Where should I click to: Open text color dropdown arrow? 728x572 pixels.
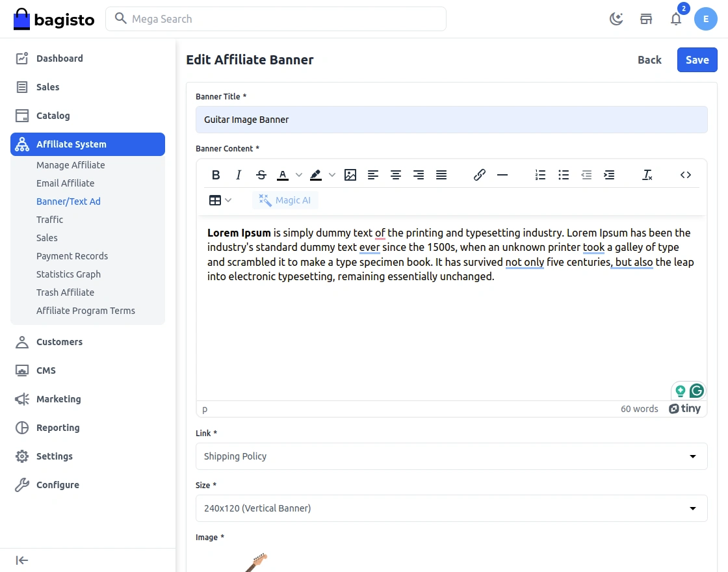pyautogui.click(x=299, y=175)
